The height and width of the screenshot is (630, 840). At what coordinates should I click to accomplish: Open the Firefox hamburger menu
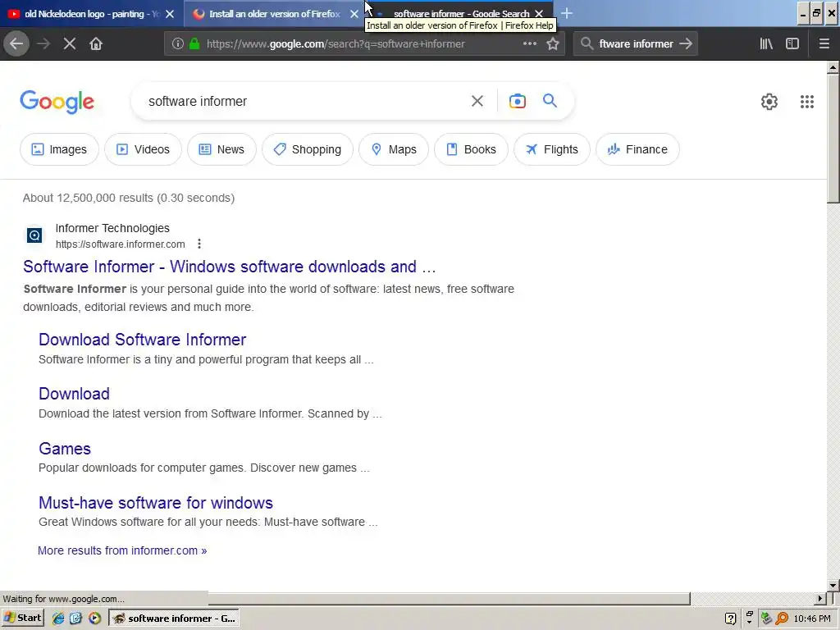click(824, 44)
